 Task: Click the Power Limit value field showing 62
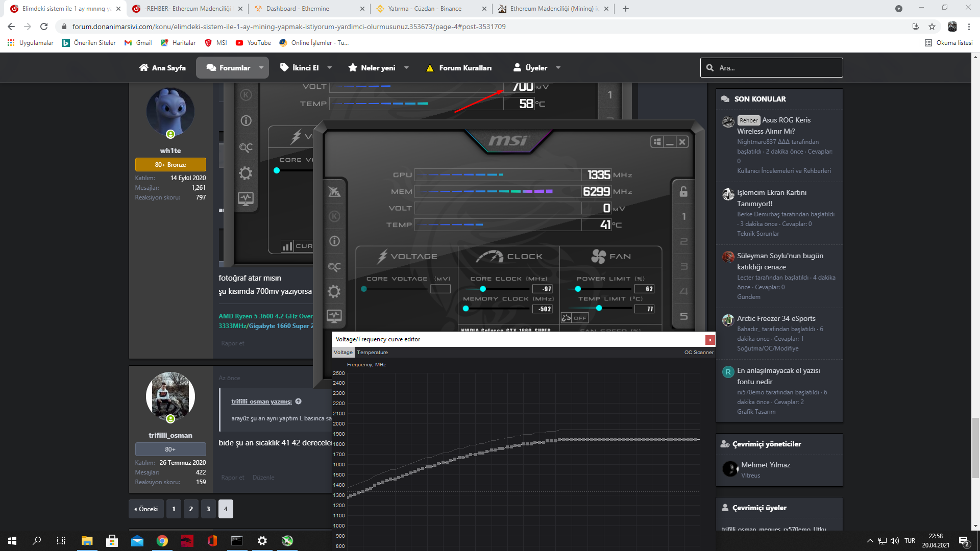[645, 289]
